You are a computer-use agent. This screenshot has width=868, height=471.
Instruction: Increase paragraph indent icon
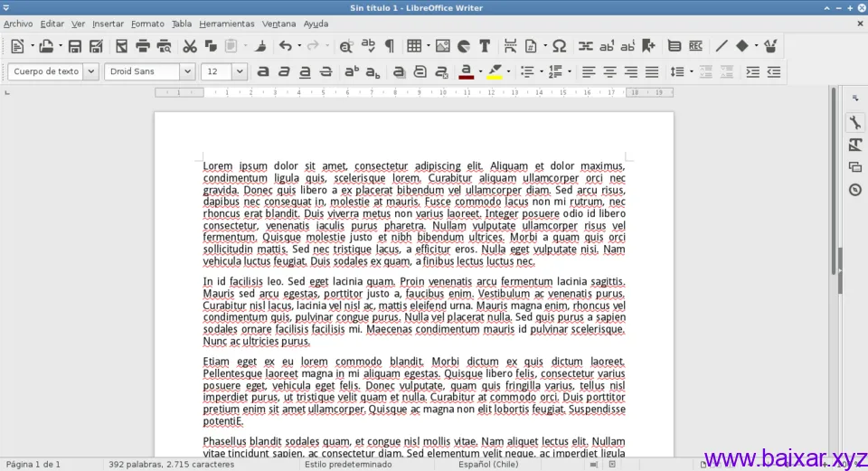point(753,72)
